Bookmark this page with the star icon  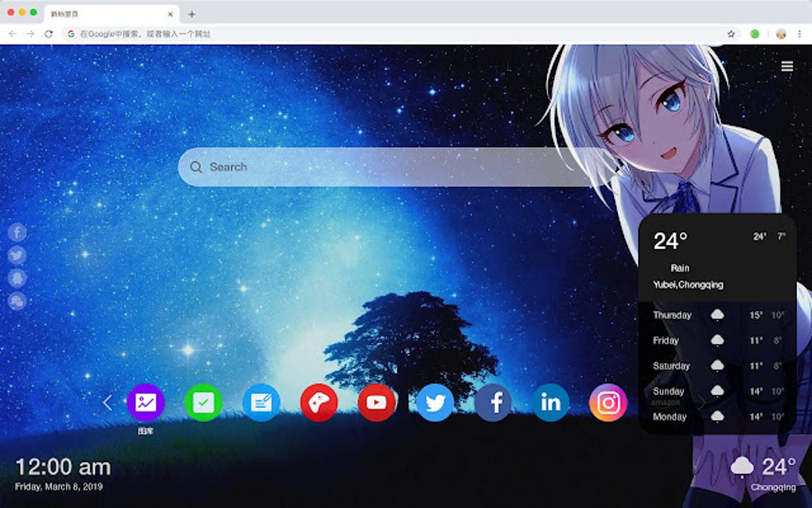732,33
